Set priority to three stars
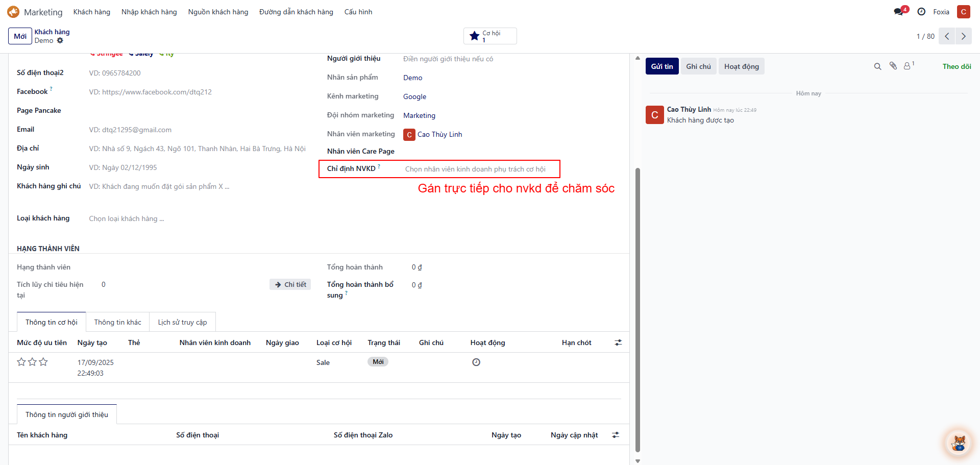The width and height of the screenshot is (980, 465). [x=43, y=362]
